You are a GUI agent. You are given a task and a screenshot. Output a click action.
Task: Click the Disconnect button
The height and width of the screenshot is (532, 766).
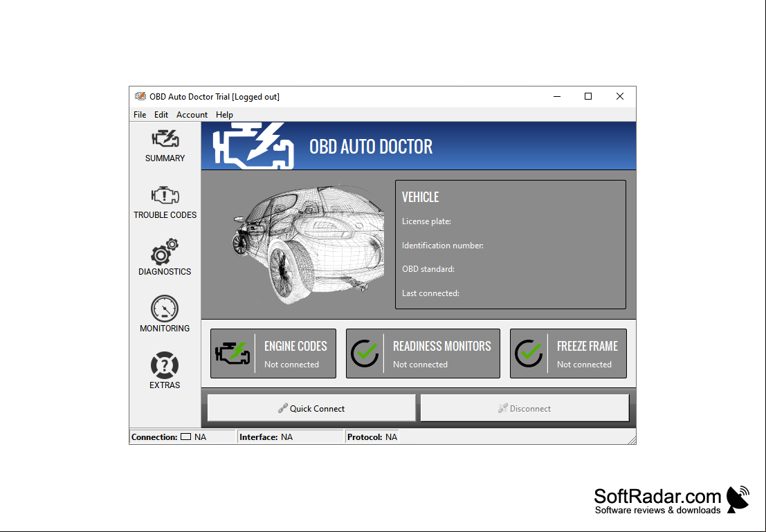[x=525, y=408]
